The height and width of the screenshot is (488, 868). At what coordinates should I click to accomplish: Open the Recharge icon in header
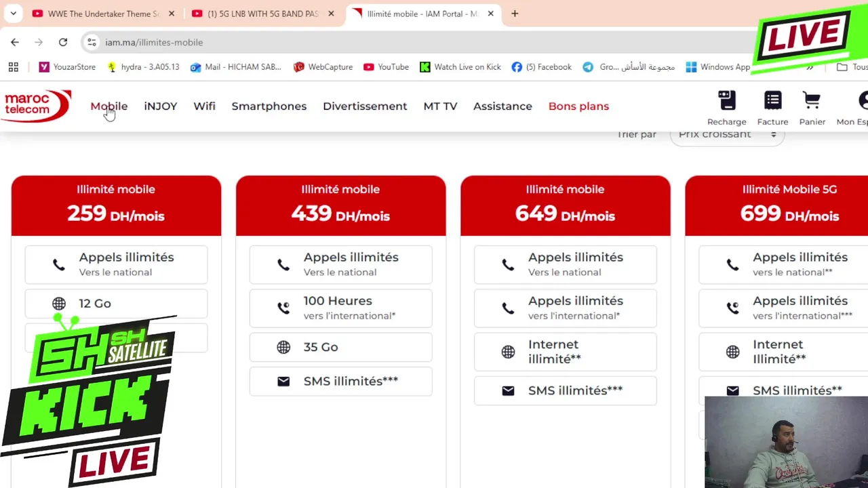(727, 108)
